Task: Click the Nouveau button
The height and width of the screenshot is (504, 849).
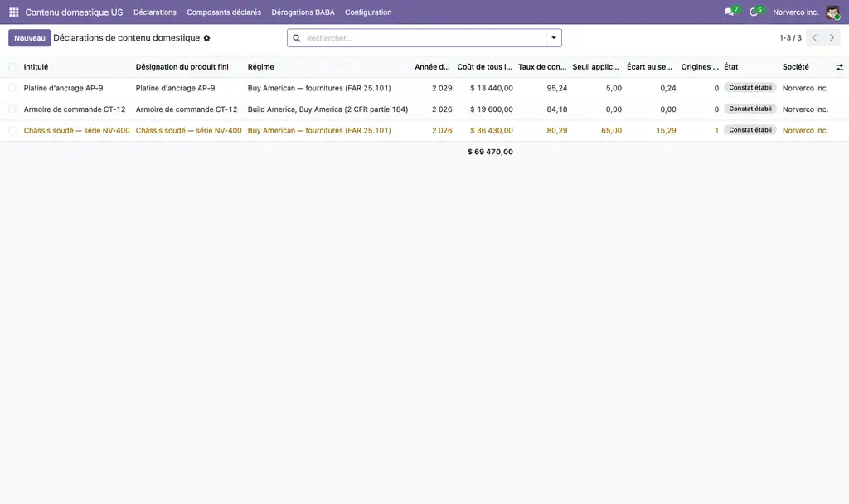Action: point(30,38)
